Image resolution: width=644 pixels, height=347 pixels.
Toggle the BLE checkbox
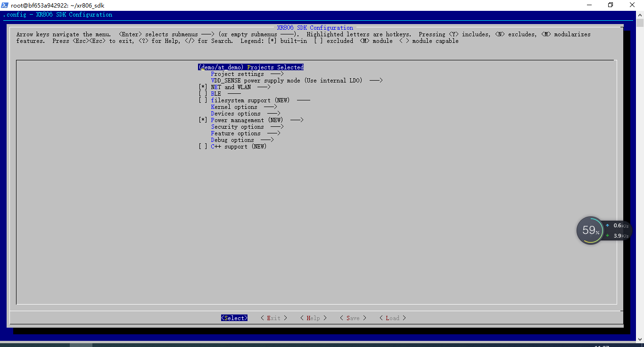click(x=203, y=94)
